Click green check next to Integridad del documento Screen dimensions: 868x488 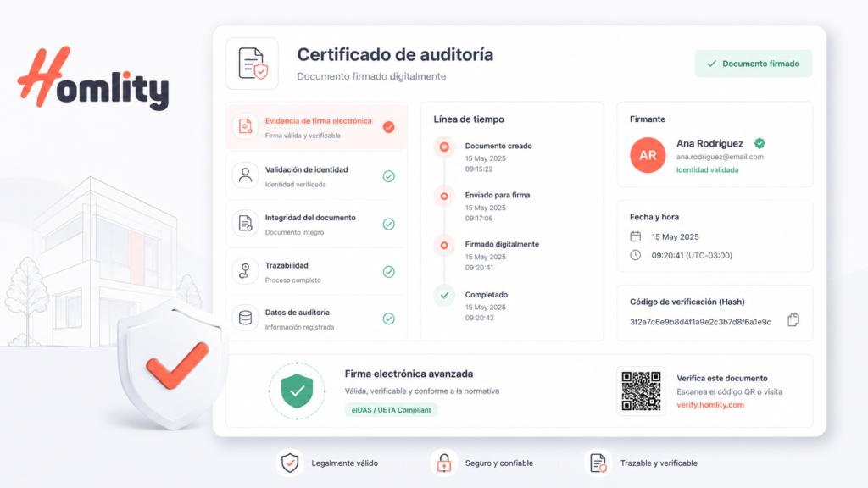coord(389,224)
